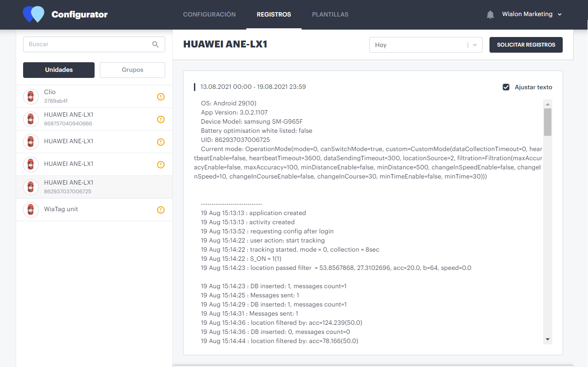Click 'activity created' log entry
The image size is (588, 367).
[248, 222]
